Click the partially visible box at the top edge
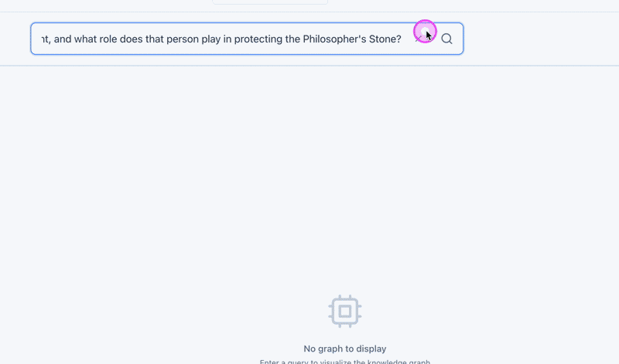The height and width of the screenshot is (364, 619). pyautogui.click(x=270, y=2)
